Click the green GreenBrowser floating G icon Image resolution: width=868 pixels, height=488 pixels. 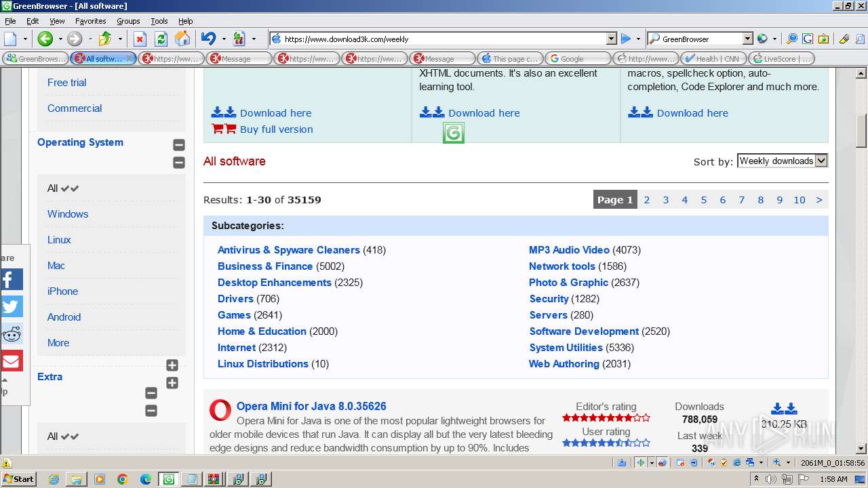pyautogui.click(x=454, y=133)
